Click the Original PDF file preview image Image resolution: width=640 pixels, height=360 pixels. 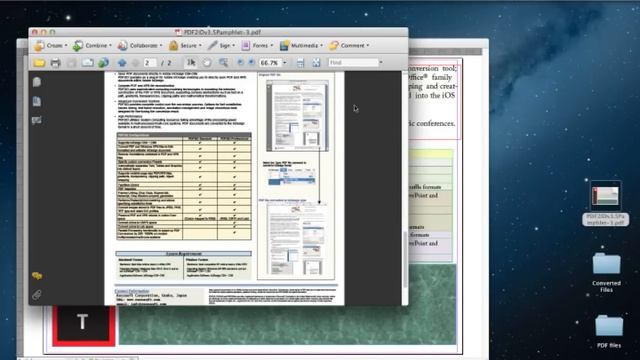tap(297, 116)
